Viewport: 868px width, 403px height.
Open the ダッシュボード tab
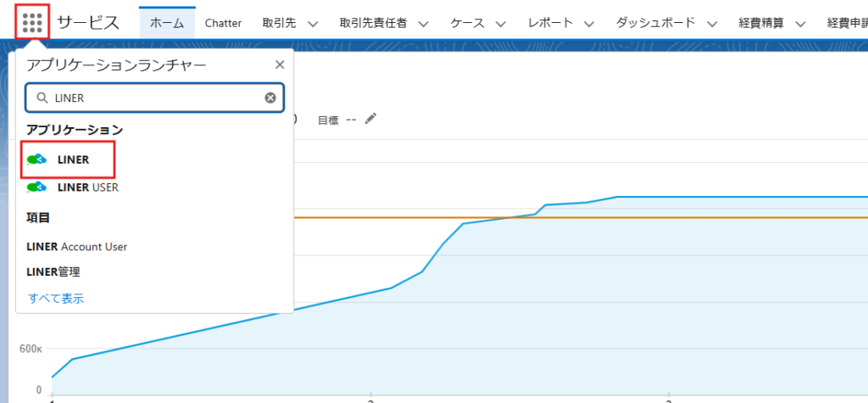[x=655, y=23]
